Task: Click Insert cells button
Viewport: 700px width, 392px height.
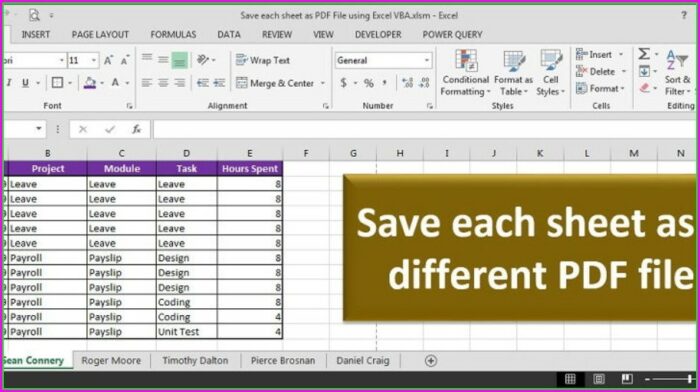Action: tap(594, 54)
